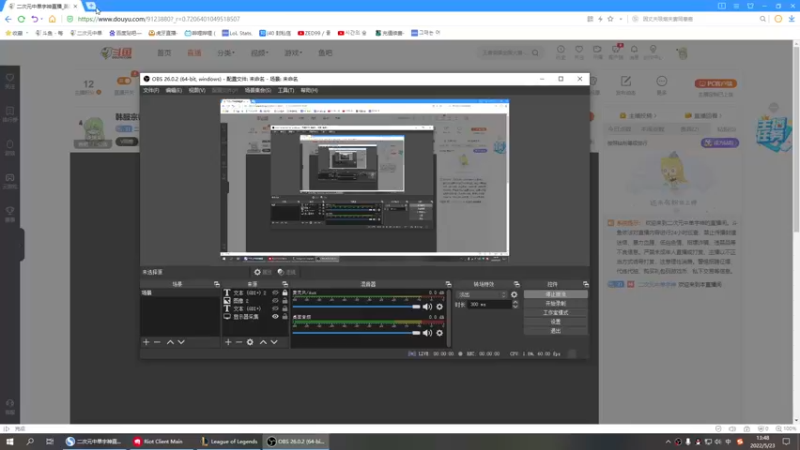The height and width of the screenshot is (450, 800).
Task: Toggle lock on first text GDI+ 2 source
Action: (x=285, y=293)
